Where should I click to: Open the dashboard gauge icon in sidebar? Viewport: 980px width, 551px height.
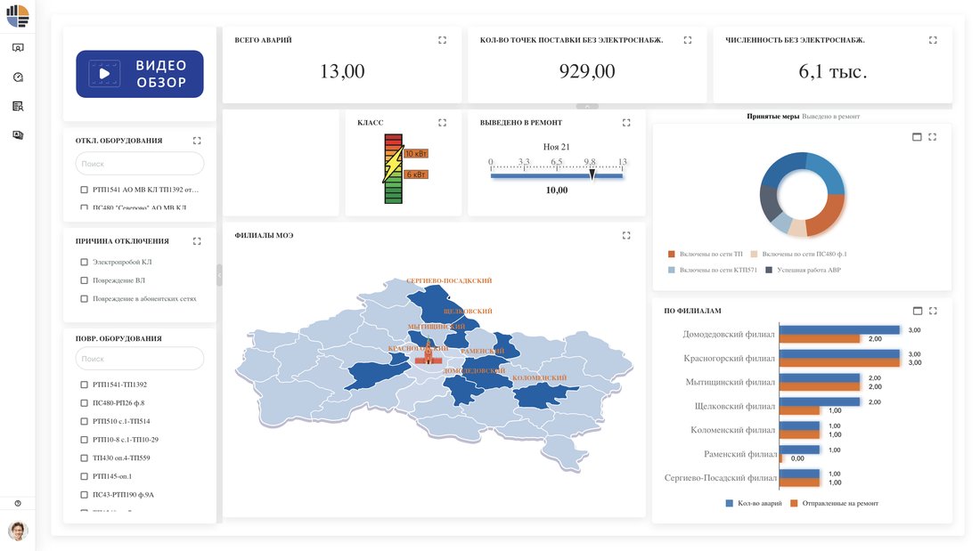pyautogui.click(x=18, y=77)
